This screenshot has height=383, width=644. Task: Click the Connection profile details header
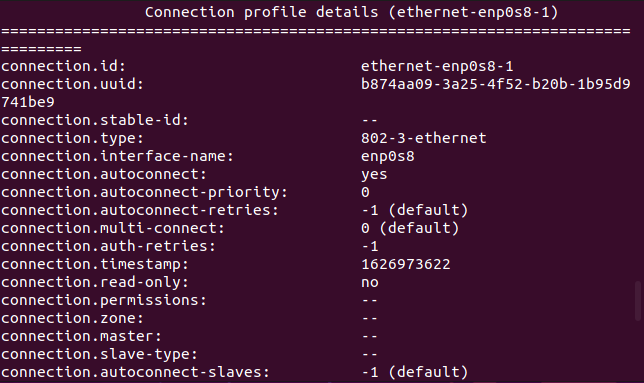pos(352,12)
